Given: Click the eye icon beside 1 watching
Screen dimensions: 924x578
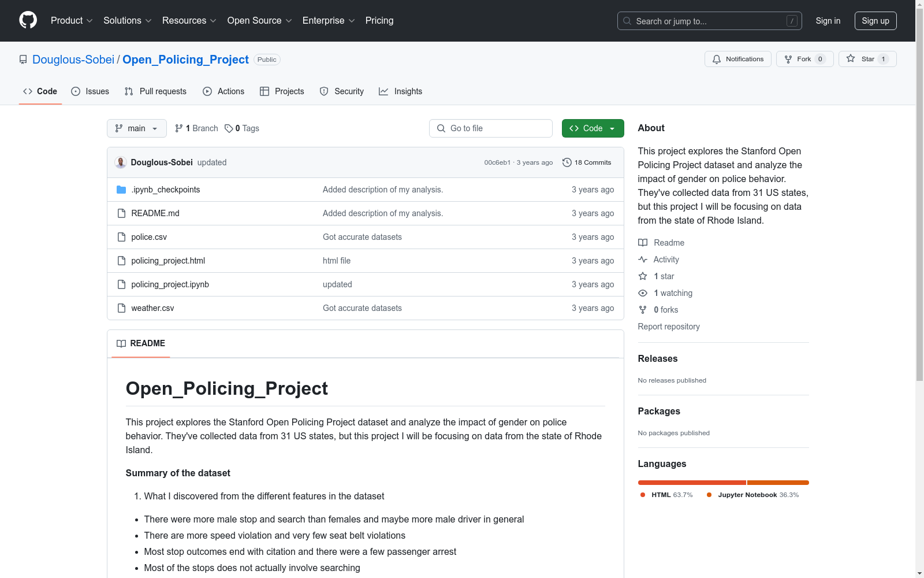Looking at the screenshot, I should click(643, 293).
